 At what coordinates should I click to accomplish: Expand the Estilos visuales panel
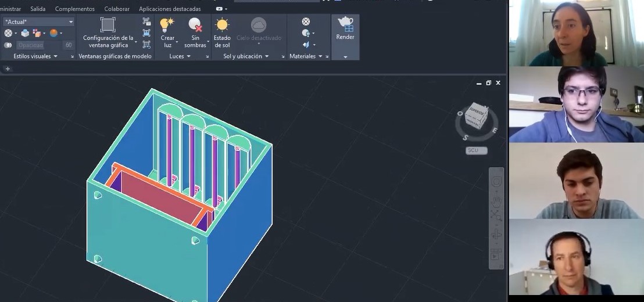35,56
